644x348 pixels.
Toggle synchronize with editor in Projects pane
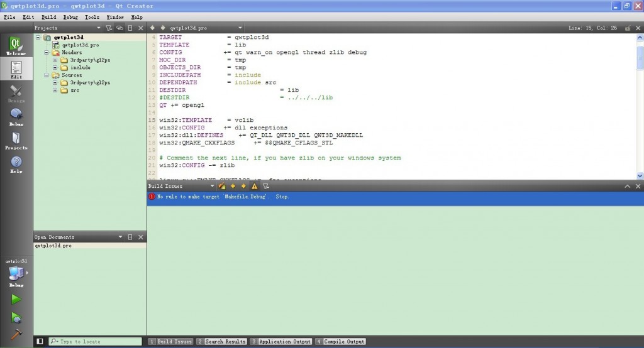119,28
